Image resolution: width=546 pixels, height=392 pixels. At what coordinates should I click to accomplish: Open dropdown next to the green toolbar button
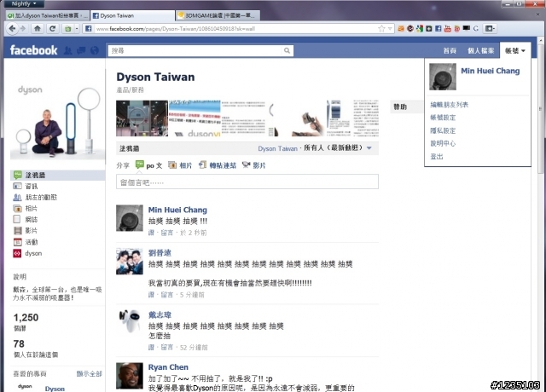(x=77, y=28)
